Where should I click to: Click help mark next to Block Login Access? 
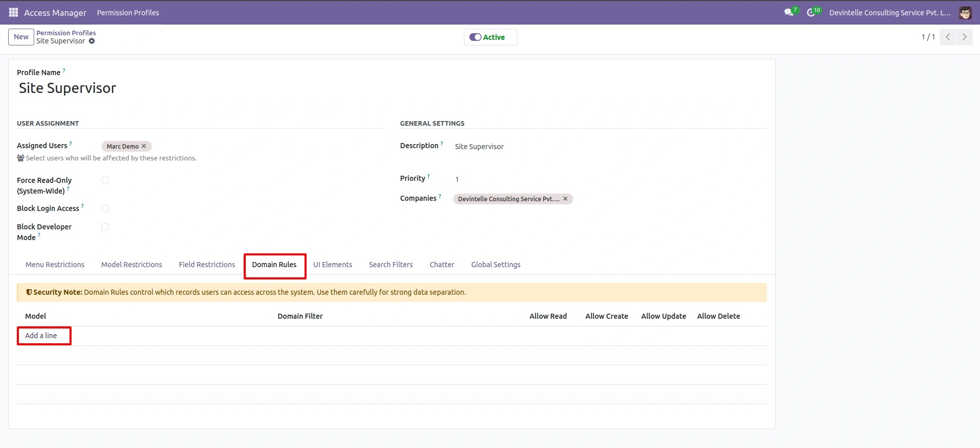click(82, 206)
